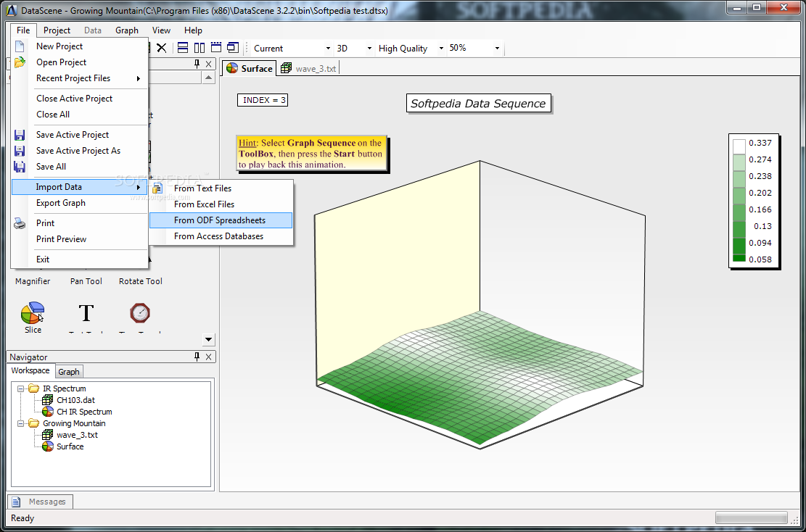This screenshot has width=806, height=532.
Task: Choose From ODF Spreadsheets
Action: point(221,220)
